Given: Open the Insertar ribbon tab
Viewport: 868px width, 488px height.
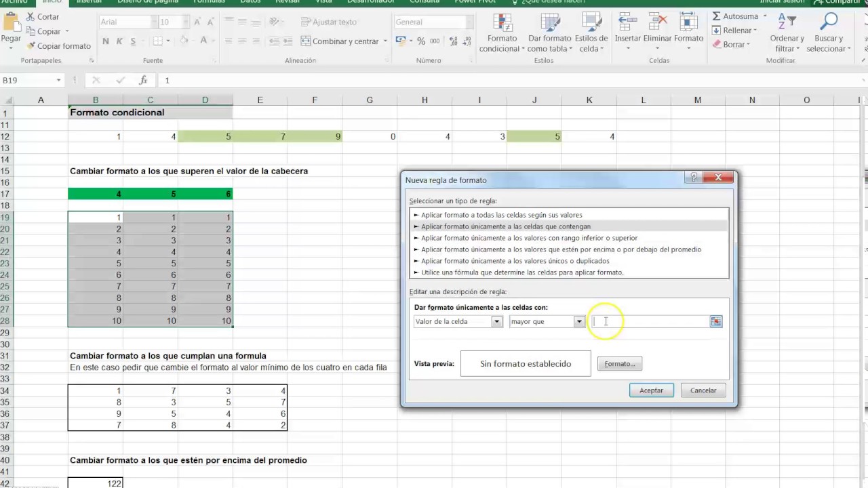Looking at the screenshot, I should pyautogui.click(x=89, y=2).
